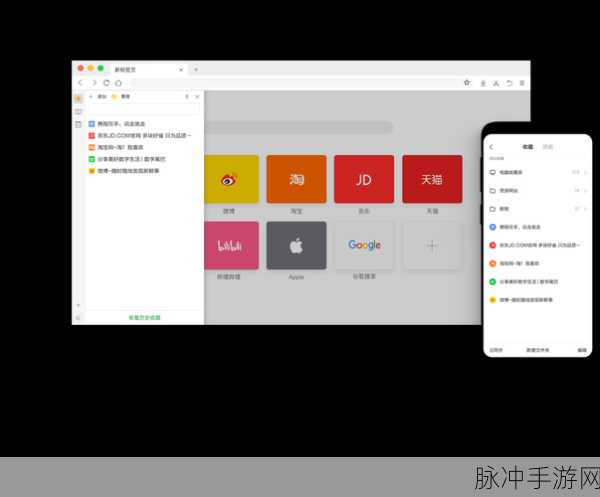The height and width of the screenshot is (497, 600).
Task: Click the small icon at bottom-left of sidebar strip
Action: coord(78,318)
